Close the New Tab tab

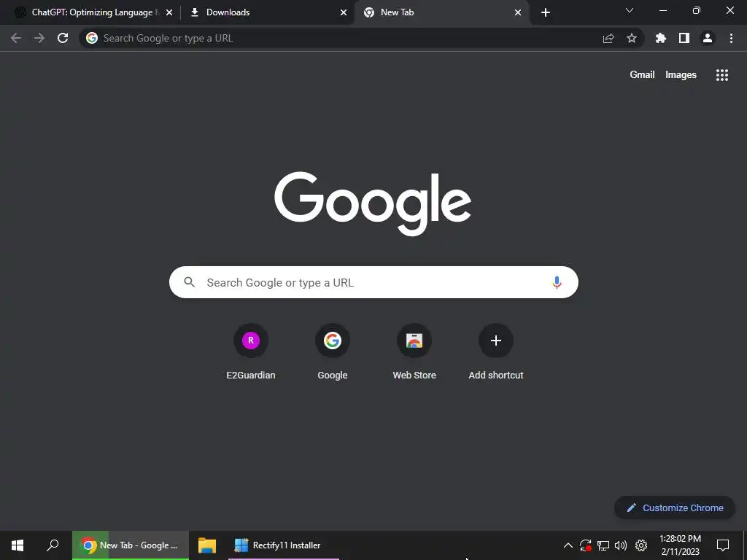518,12
